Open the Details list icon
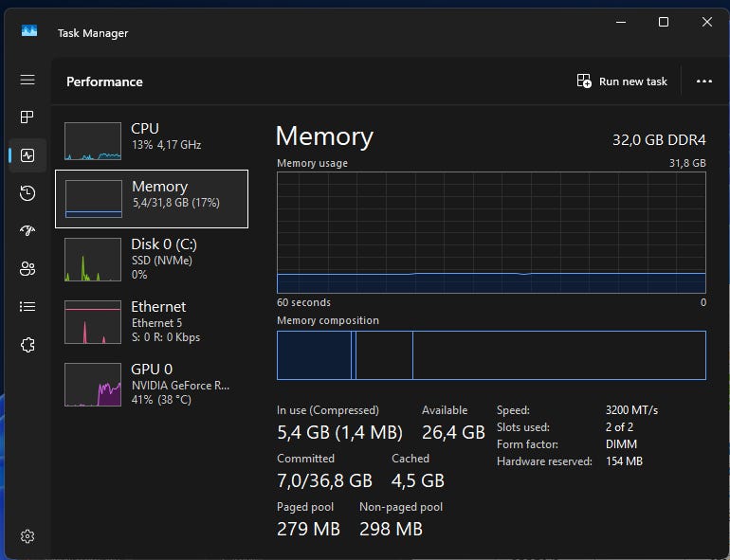The height and width of the screenshot is (560, 730). [27, 306]
